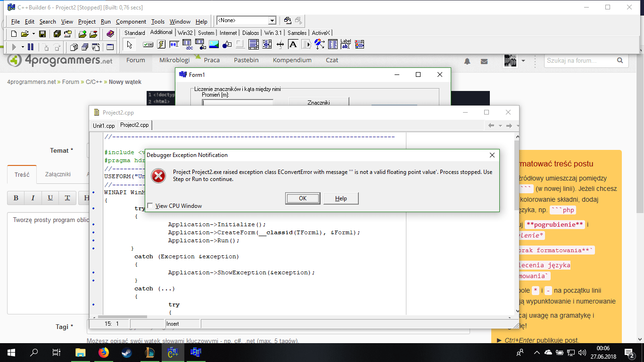Screen dimensions: 644x362
Task: Switch to the Załączniki tab in post editor
Action: tap(58, 174)
